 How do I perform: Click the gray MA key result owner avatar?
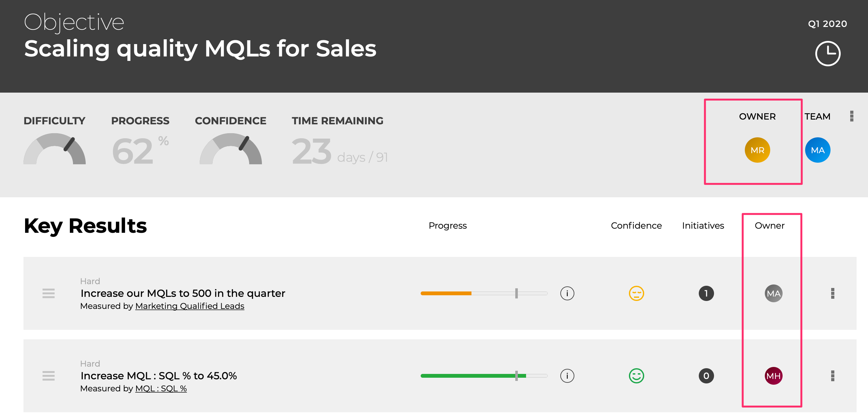[773, 293]
